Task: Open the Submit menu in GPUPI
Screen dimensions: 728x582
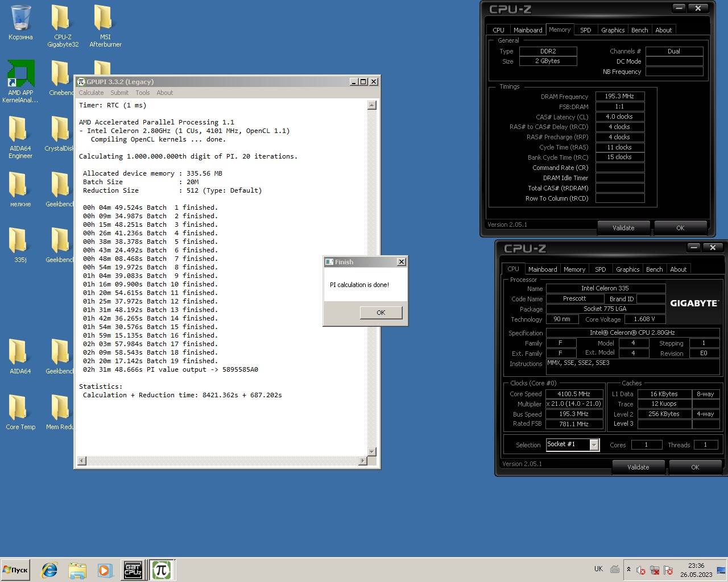Action: 119,93
